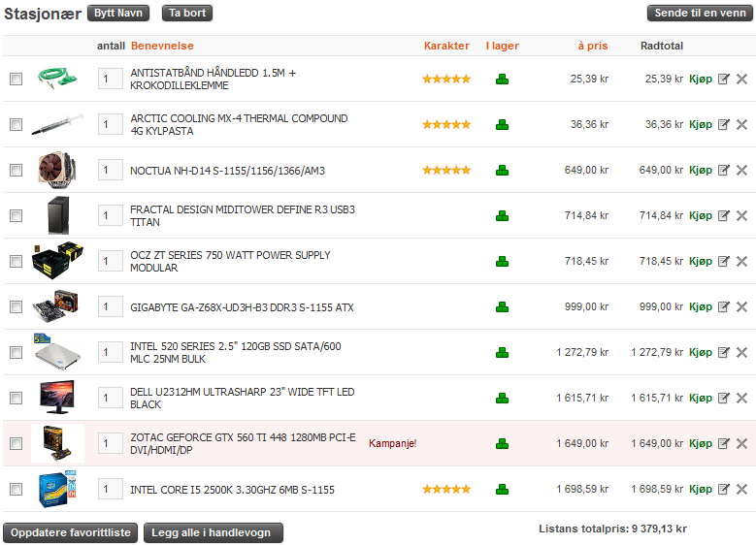
Task: Click Radtotal value 1 615,71 kr
Action: (x=657, y=398)
